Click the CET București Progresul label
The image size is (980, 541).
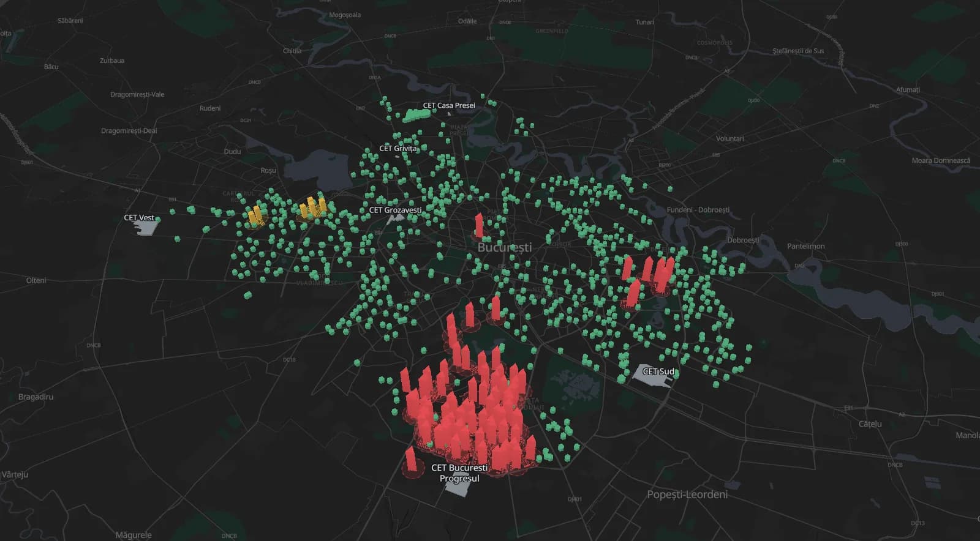point(459,472)
